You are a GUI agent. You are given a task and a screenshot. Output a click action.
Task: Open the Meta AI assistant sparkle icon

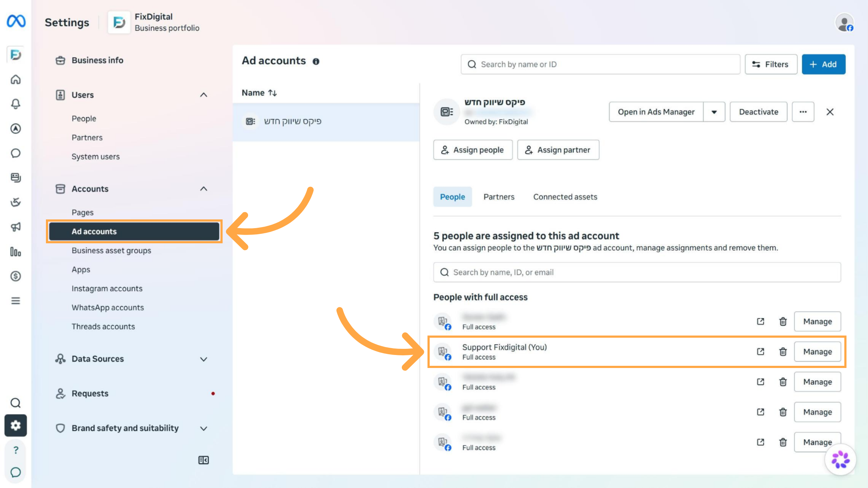840,460
